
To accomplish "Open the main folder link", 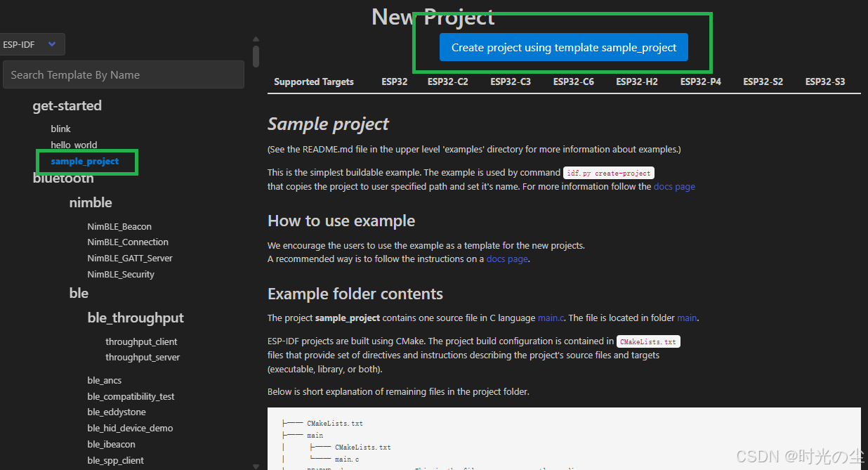I will pyautogui.click(x=687, y=318).
